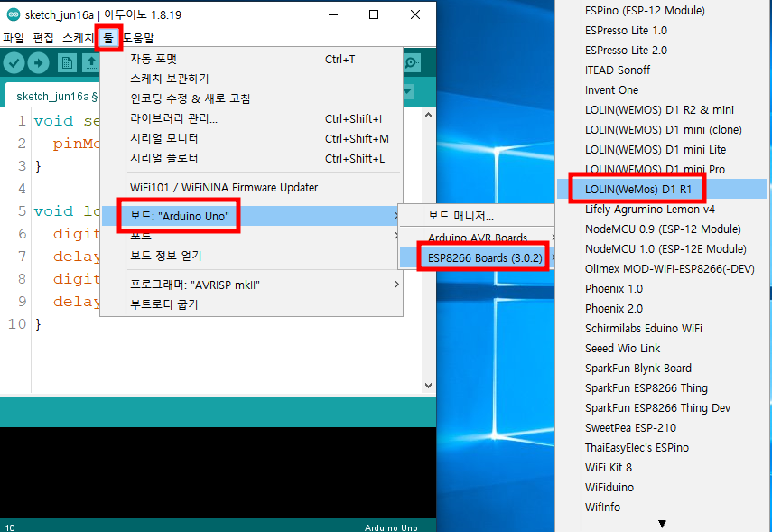Open 시리얼 모니터 from menu
The width and height of the screenshot is (772, 532).
point(252,138)
